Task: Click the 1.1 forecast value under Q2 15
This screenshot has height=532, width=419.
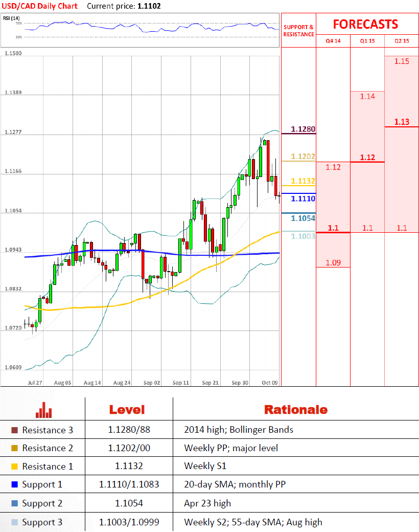Action: (x=402, y=228)
